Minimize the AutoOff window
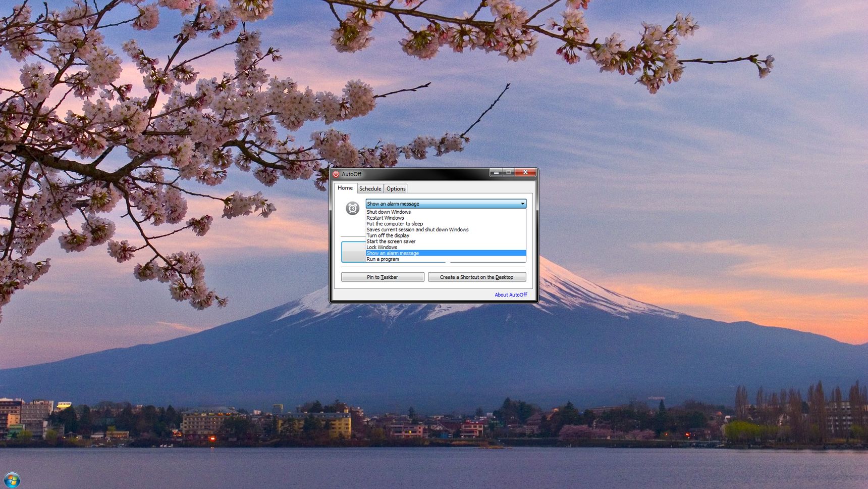868x489 pixels. pyautogui.click(x=496, y=173)
